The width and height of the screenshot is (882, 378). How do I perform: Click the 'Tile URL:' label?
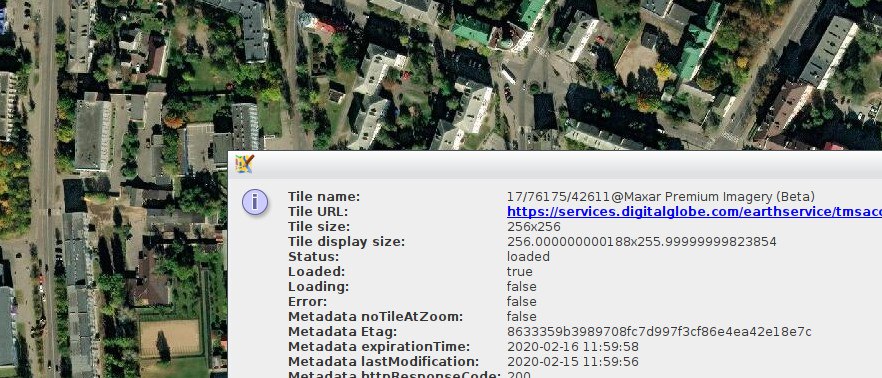click(318, 212)
